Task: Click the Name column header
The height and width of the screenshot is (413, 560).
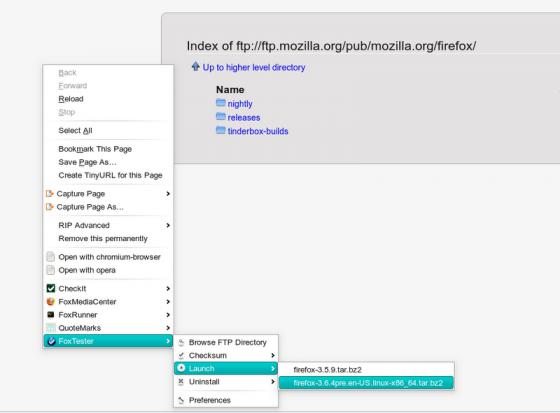Action: [x=230, y=90]
